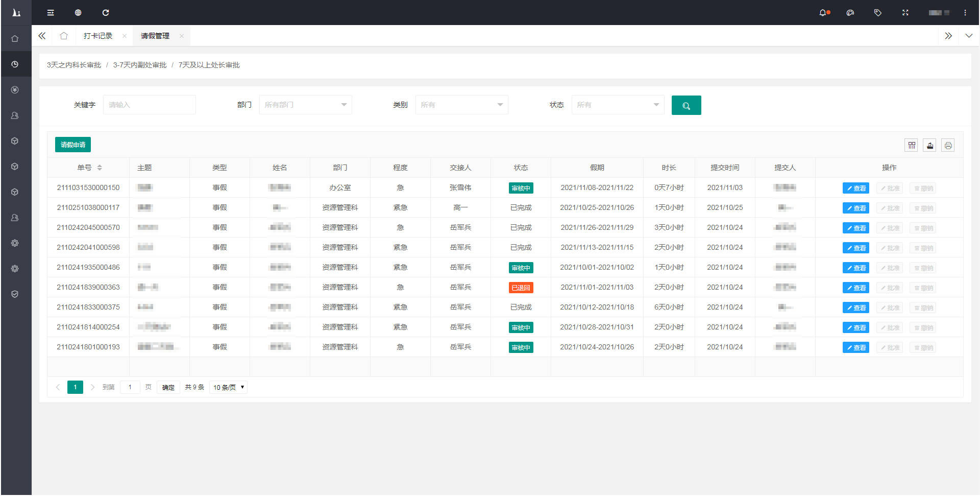This screenshot has width=980, height=496.
Task: Click the globe icon in top bar
Action: click(78, 13)
